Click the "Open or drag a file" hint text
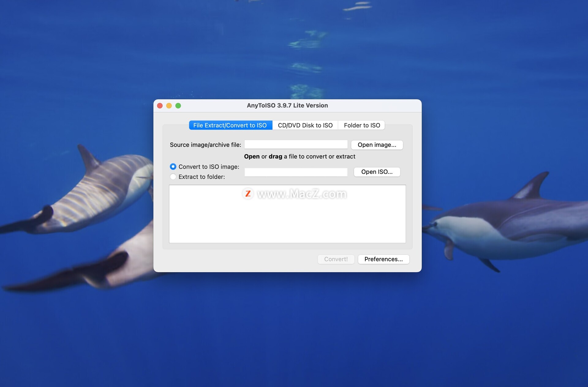The width and height of the screenshot is (588, 387). click(x=300, y=156)
